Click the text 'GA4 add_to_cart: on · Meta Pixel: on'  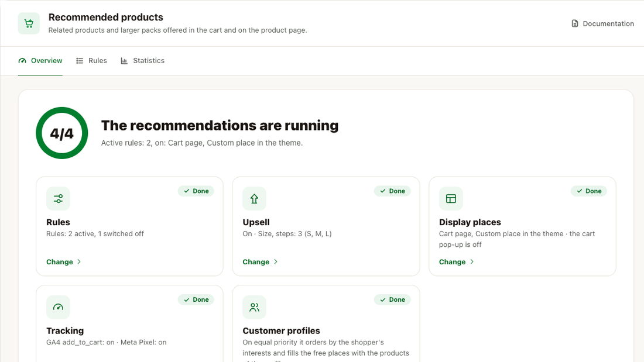pos(107,342)
